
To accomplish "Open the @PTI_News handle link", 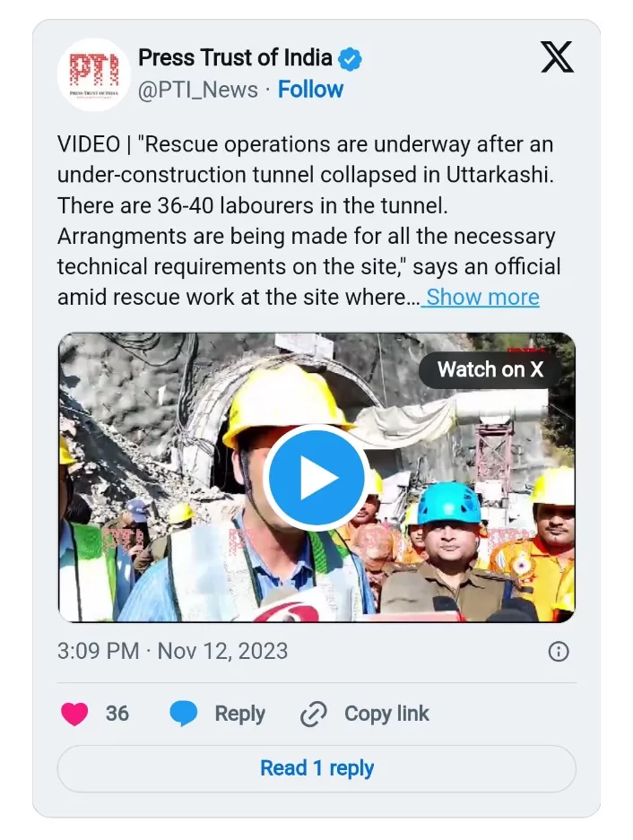I will pos(198,90).
